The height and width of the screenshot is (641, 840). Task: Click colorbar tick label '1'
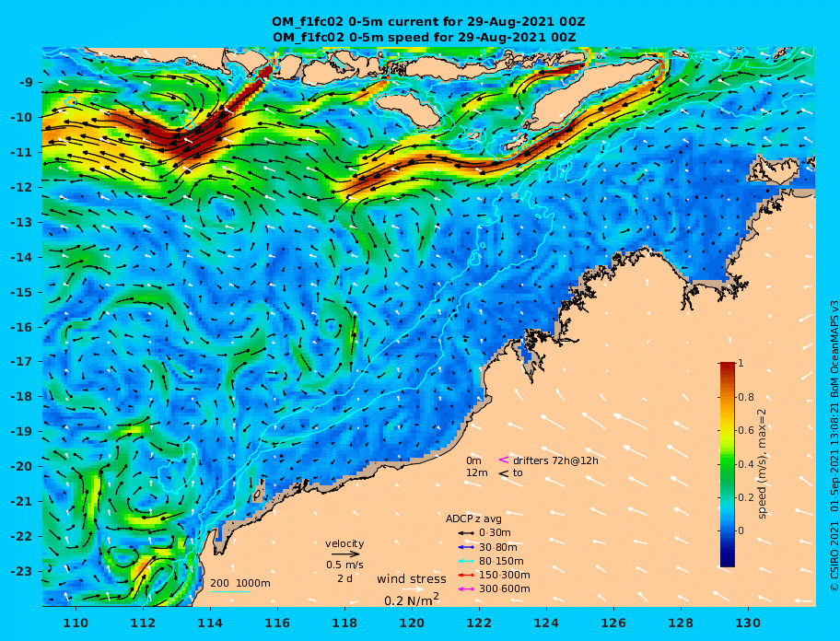point(741,364)
